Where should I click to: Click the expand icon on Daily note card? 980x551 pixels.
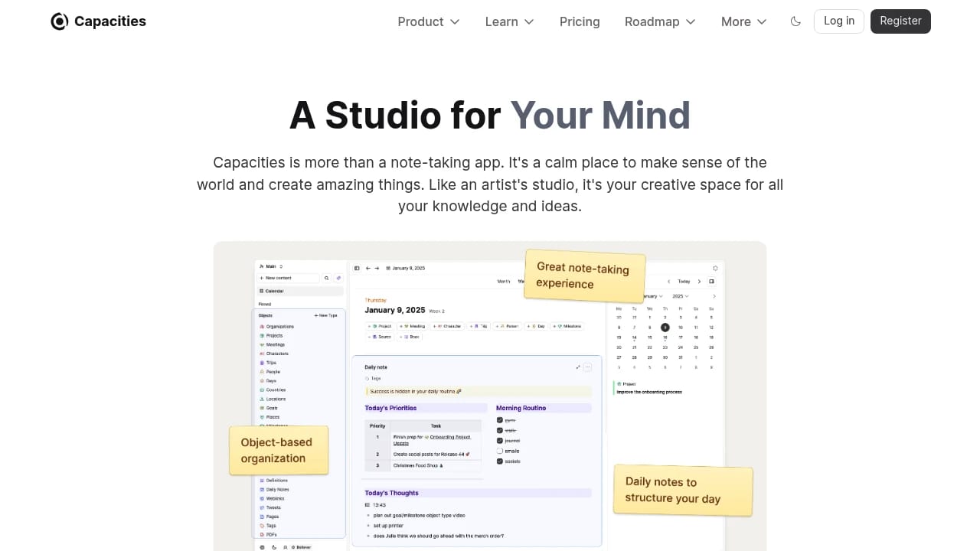point(578,367)
